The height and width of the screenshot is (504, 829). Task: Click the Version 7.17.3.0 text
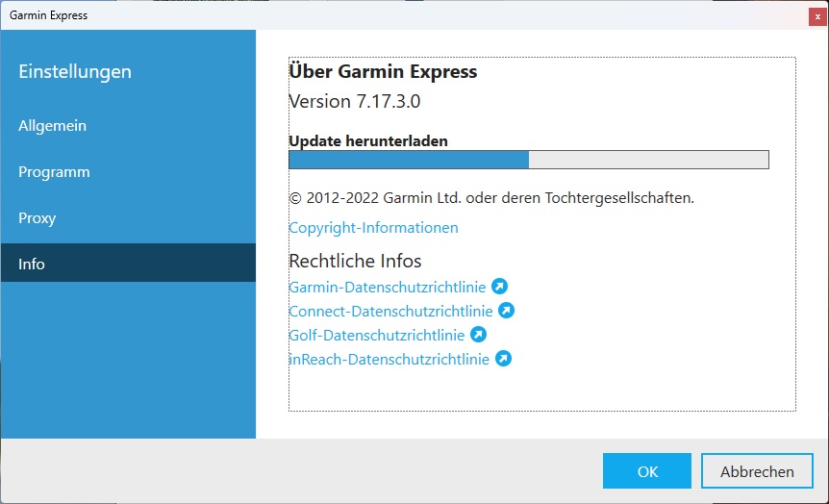pos(355,101)
